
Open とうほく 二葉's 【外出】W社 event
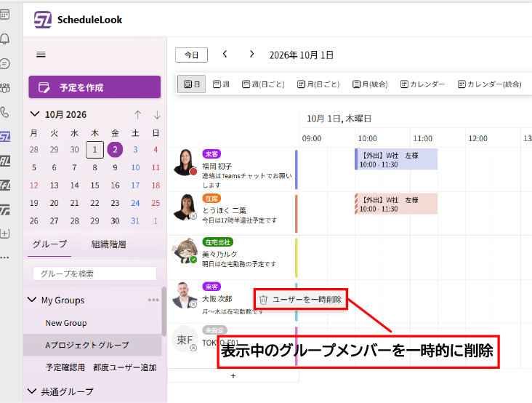click(x=396, y=204)
